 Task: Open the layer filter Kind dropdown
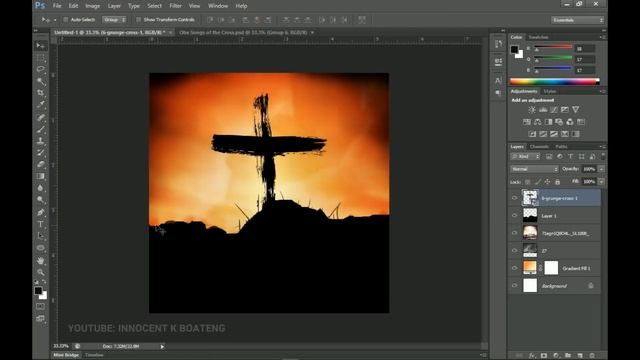(526, 157)
